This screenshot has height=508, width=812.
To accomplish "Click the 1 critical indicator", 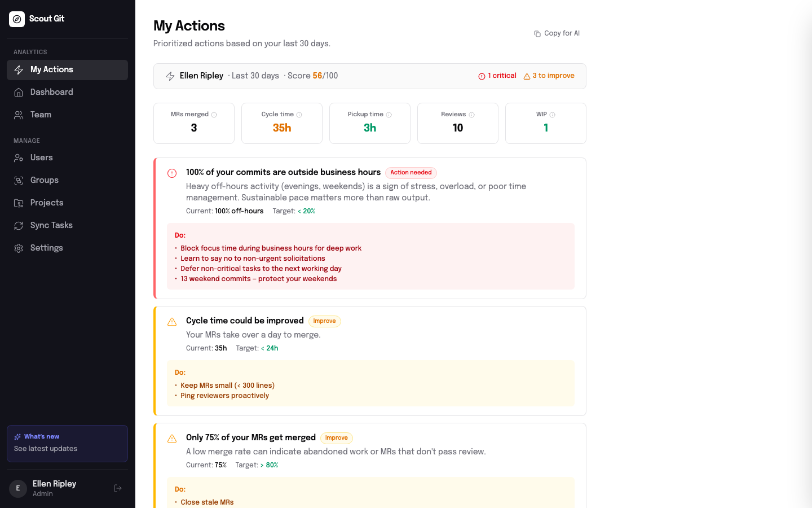I will [497, 75].
